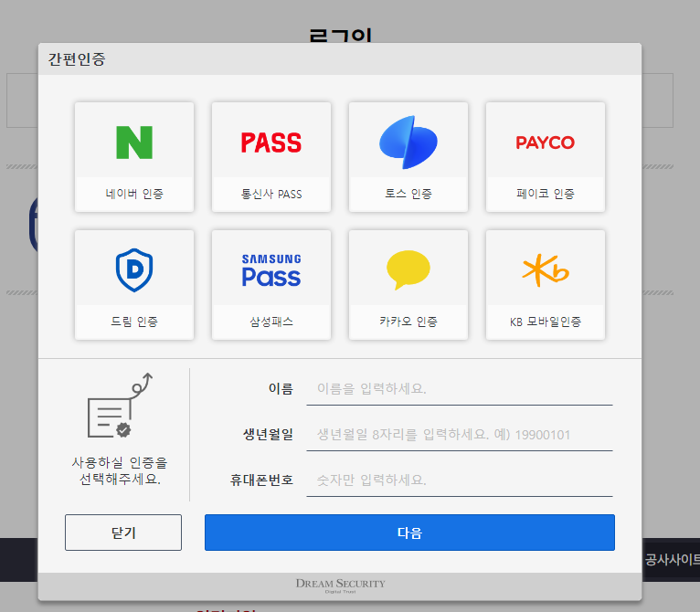Screen dimensions: 700x612
Task: Click the Dream Security footer logo
Action: (x=340, y=586)
